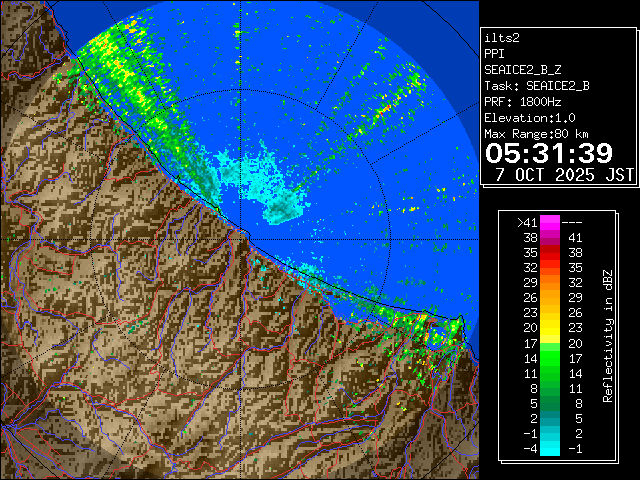The width and height of the screenshot is (640, 480).
Task: Click the yellow 20–23 dBZ legend swatch
Action: pos(550,326)
